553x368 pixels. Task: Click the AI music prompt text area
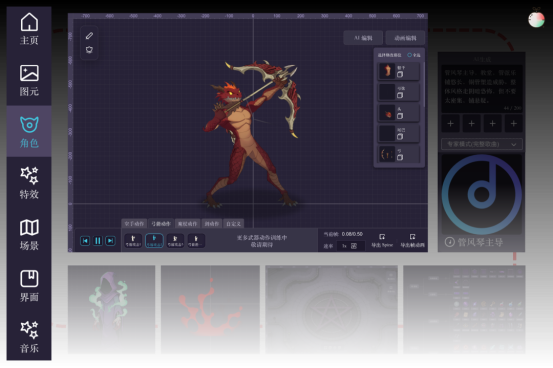tap(481, 89)
